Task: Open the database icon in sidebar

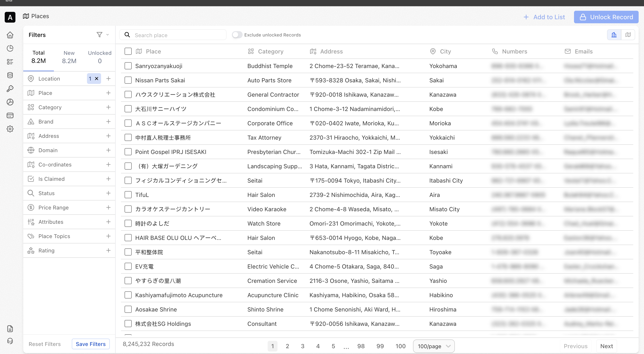Action: 10,75
